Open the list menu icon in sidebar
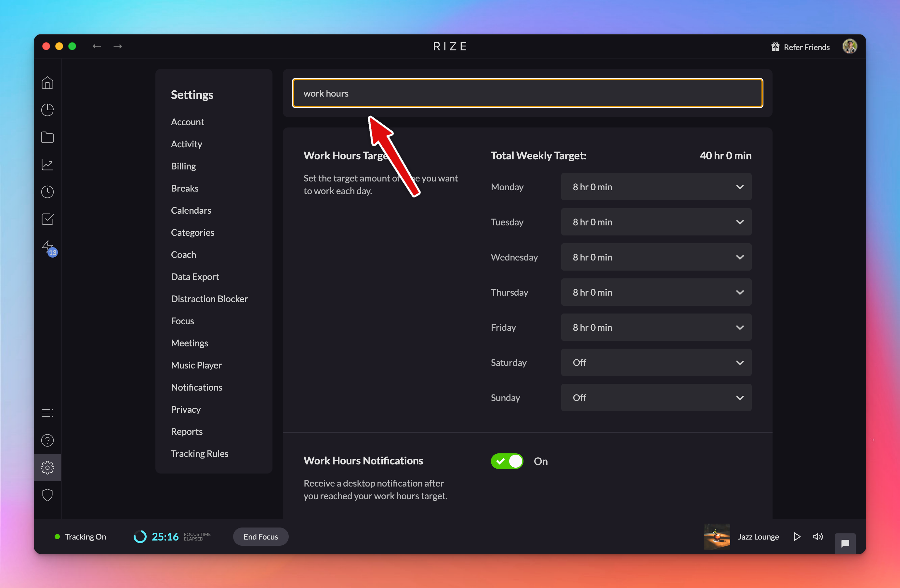 47,413
